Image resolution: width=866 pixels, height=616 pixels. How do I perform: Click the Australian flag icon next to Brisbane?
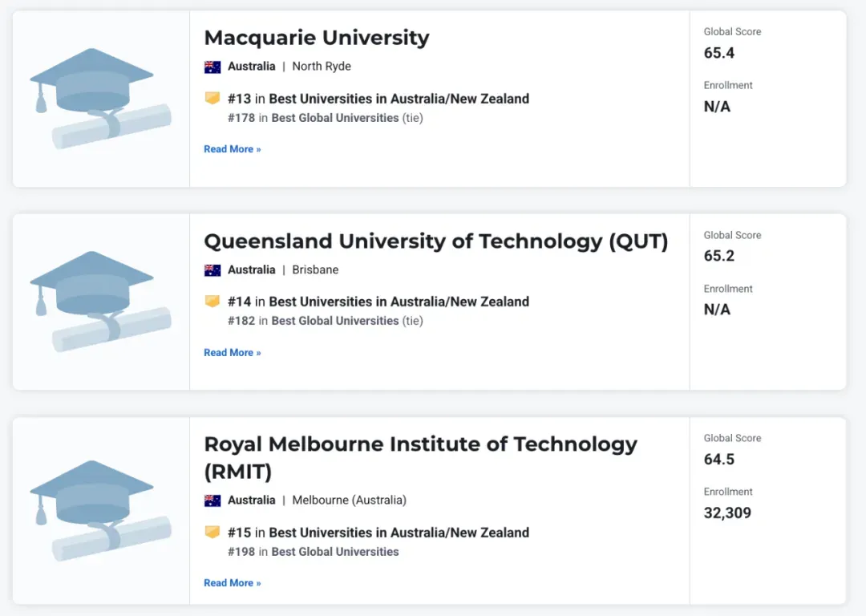click(x=212, y=270)
